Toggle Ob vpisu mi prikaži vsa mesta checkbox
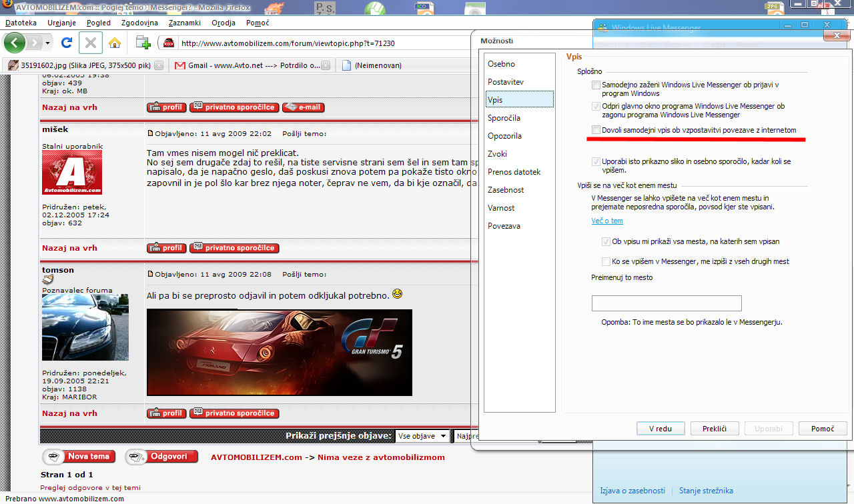This screenshot has width=854, height=504. (x=606, y=241)
